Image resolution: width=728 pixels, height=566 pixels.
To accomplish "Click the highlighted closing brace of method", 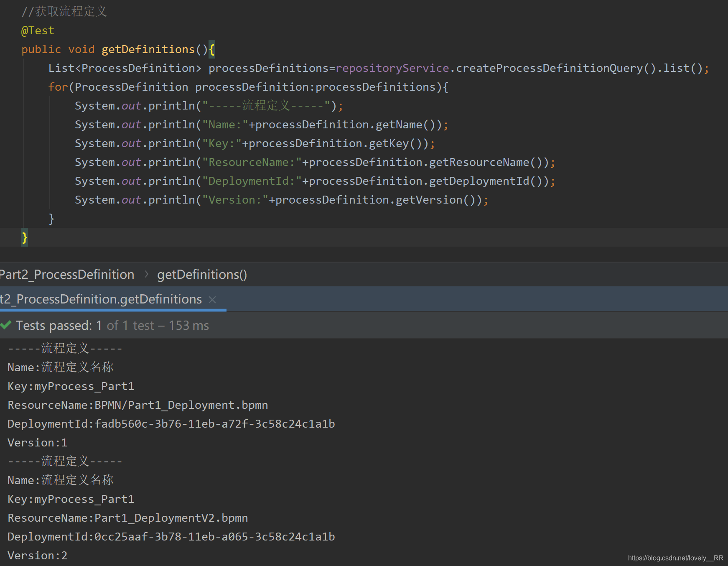I will 25,237.
